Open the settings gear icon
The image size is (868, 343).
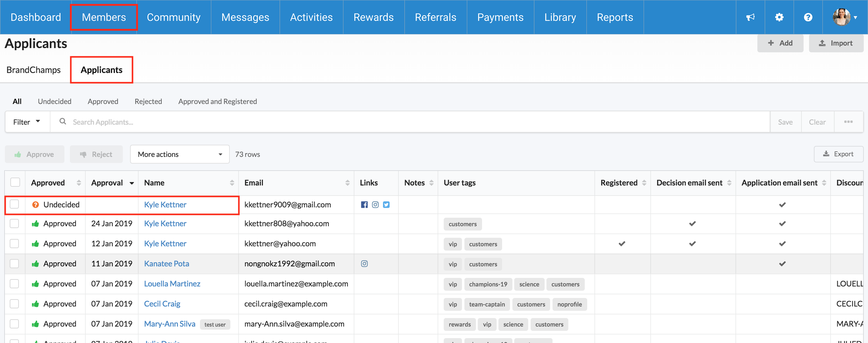point(779,17)
